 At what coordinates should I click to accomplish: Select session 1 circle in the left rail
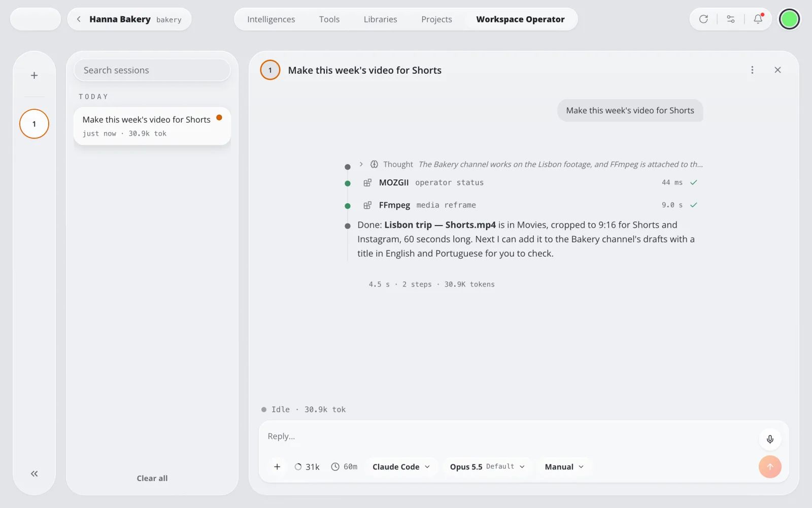[34, 124]
